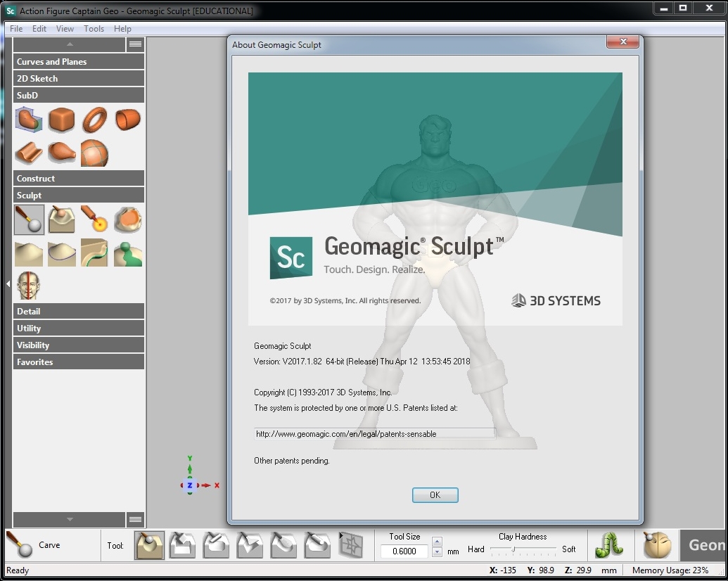Select the green groove along block tool
This screenshot has height=581, width=728.
(x=94, y=253)
